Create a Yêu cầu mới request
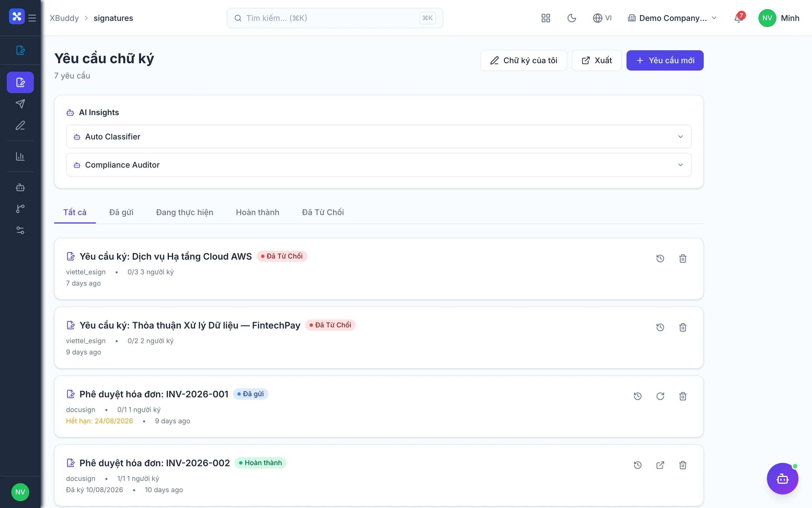The width and height of the screenshot is (812, 508). click(x=665, y=60)
